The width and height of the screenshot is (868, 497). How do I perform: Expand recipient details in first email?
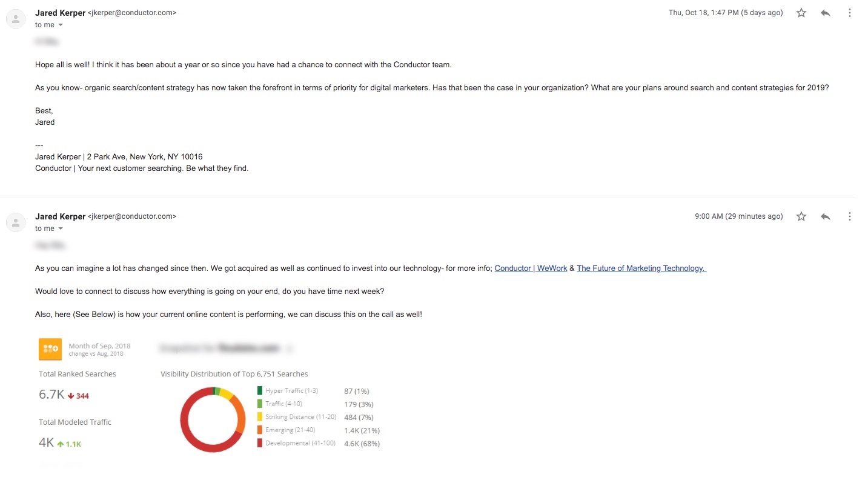click(x=60, y=25)
